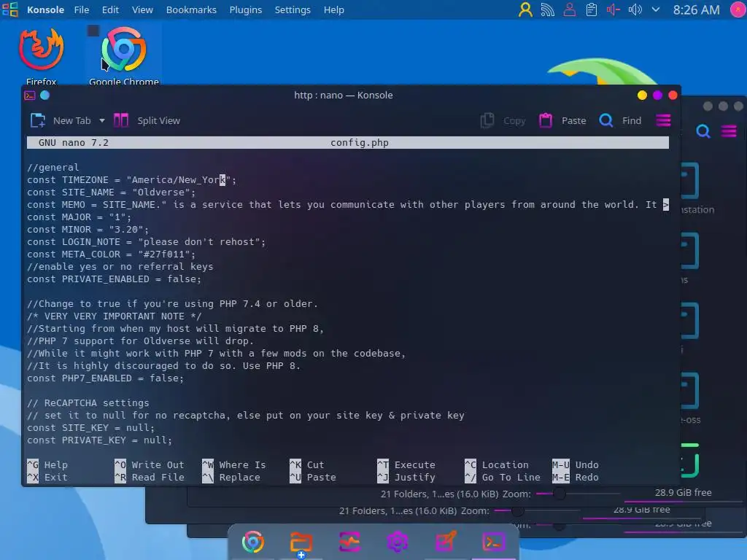The image size is (747, 560).
Task: Open the Bookmarks menu
Action: pyautogui.click(x=191, y=9)
